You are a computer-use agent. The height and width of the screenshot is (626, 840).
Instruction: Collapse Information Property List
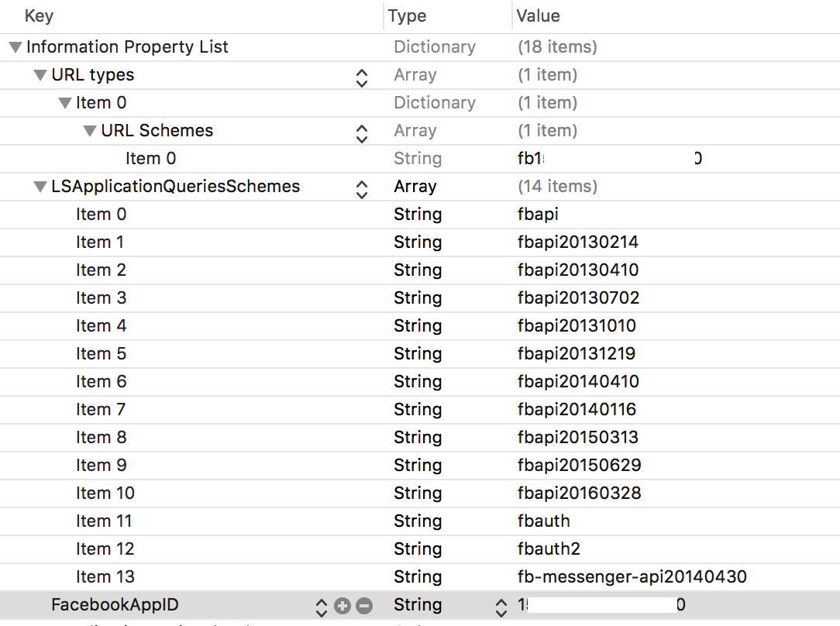click(x=15, y=47)
